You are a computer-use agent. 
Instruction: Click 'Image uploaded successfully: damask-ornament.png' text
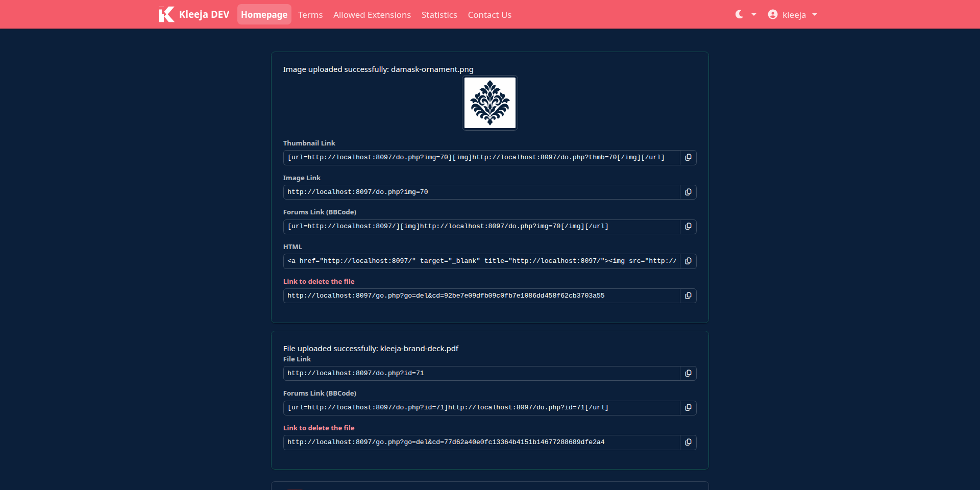click(x=378, y=69)
